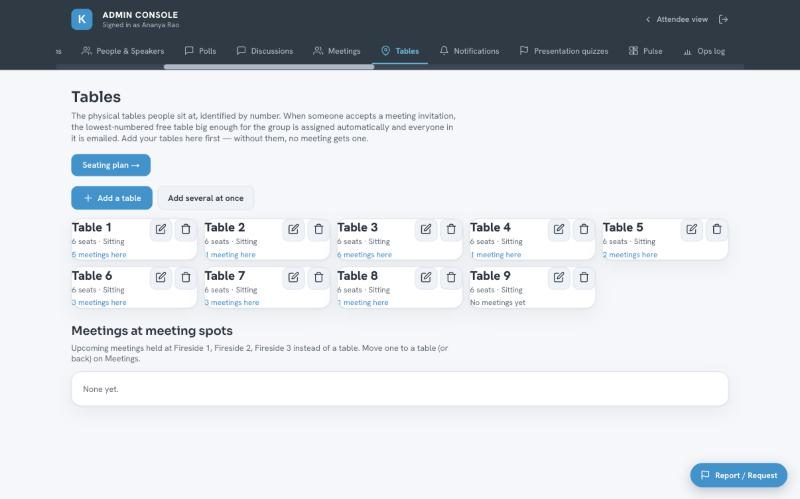Screen dimensions: 800x499
Task: Click the 'No meetings yet' text
Action: point(497,303)
